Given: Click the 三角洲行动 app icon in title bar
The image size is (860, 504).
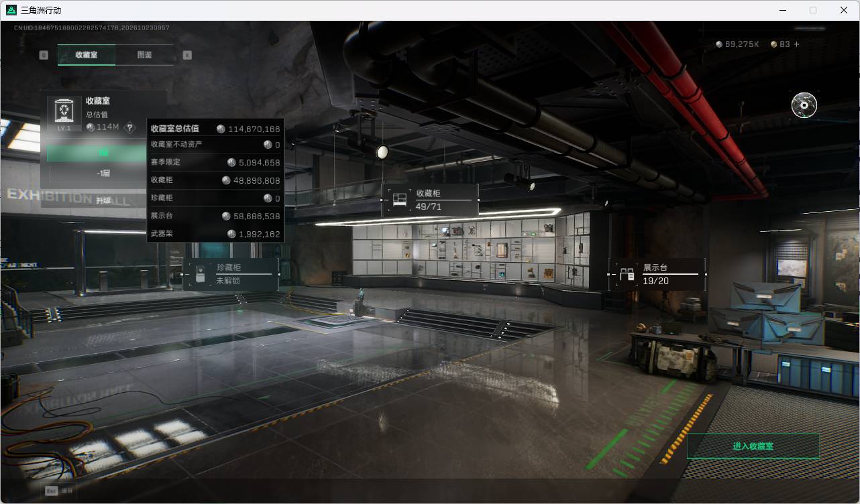Looking at the screenshot, I should 11,10.
